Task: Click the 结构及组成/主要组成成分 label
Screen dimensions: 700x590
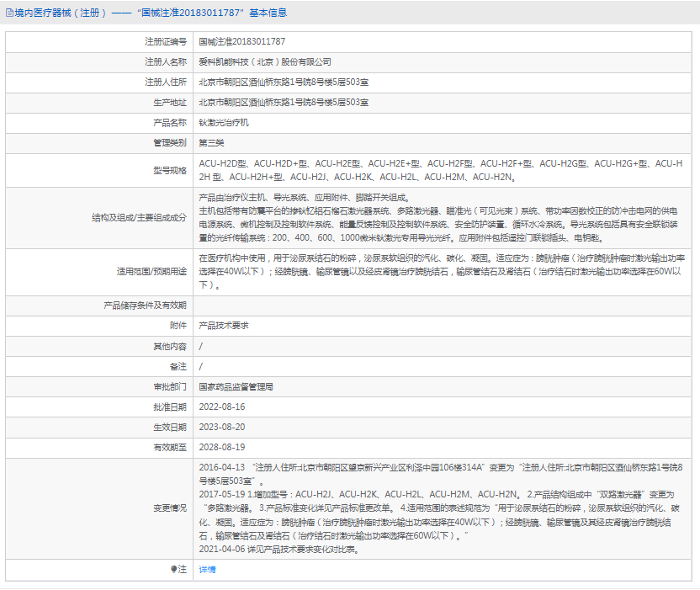Action: coord(139,217)
